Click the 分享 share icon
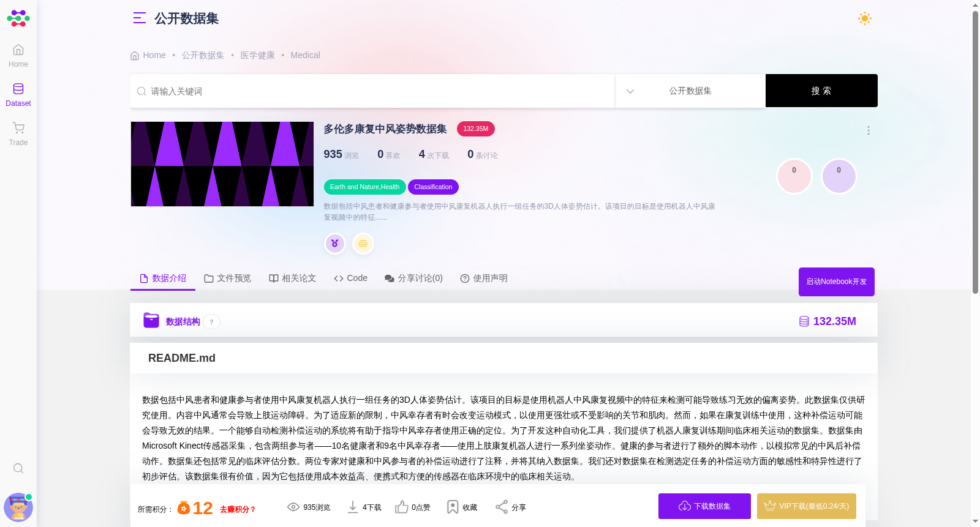 (502, 507)
